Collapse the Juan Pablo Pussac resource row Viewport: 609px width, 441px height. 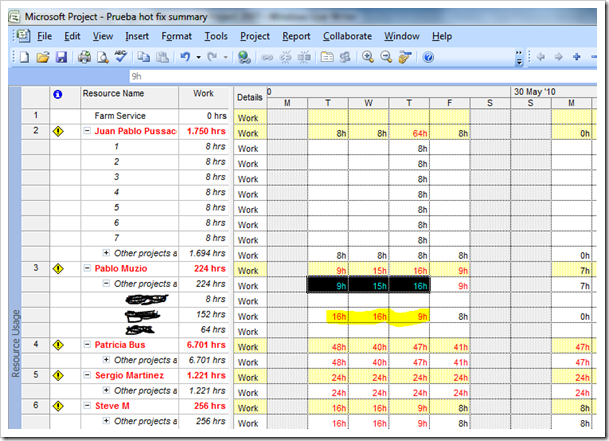87,131
